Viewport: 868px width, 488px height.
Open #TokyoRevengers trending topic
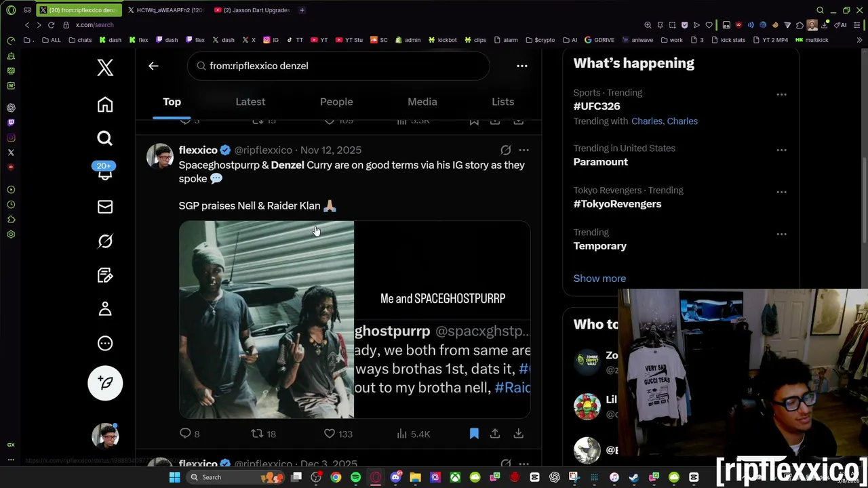tap(617, 204)
